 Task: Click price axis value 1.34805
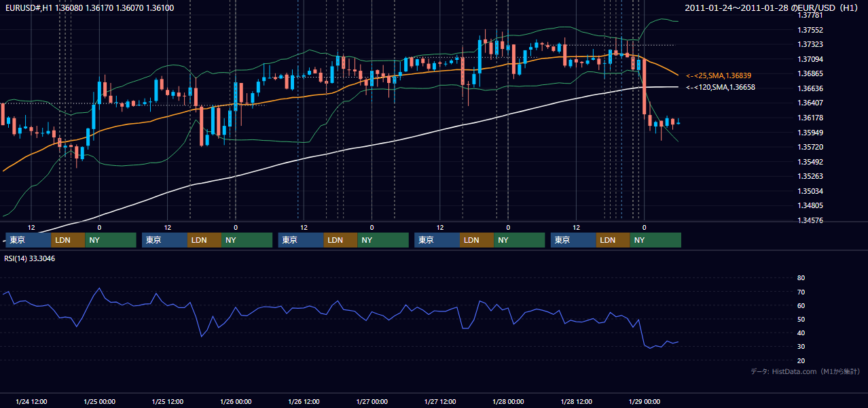[810, 205]
